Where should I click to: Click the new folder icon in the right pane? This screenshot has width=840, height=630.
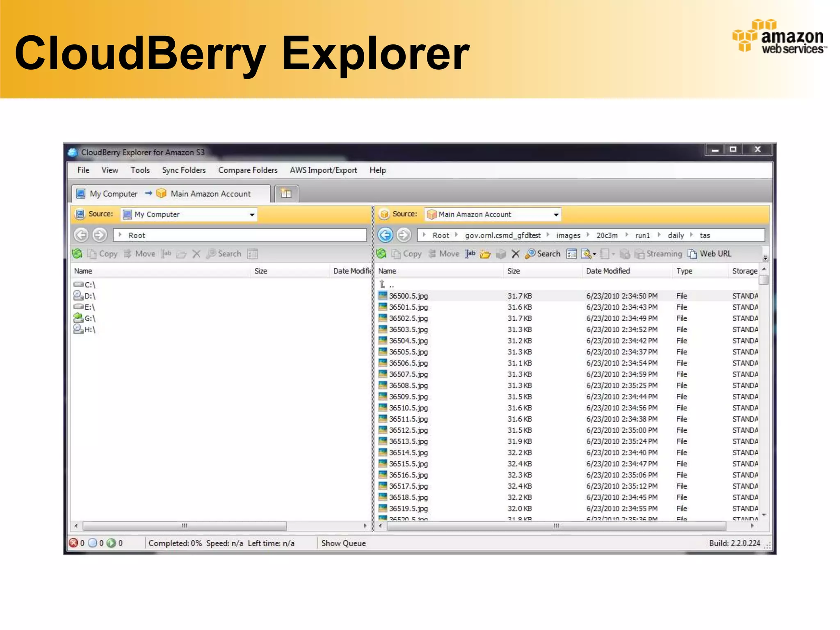[x=485, y=254]
